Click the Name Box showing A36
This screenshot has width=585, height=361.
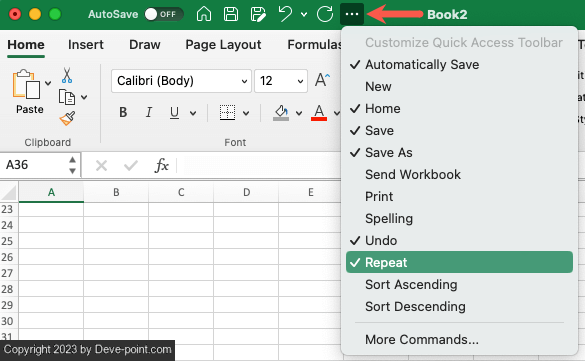tap(34, 165)
